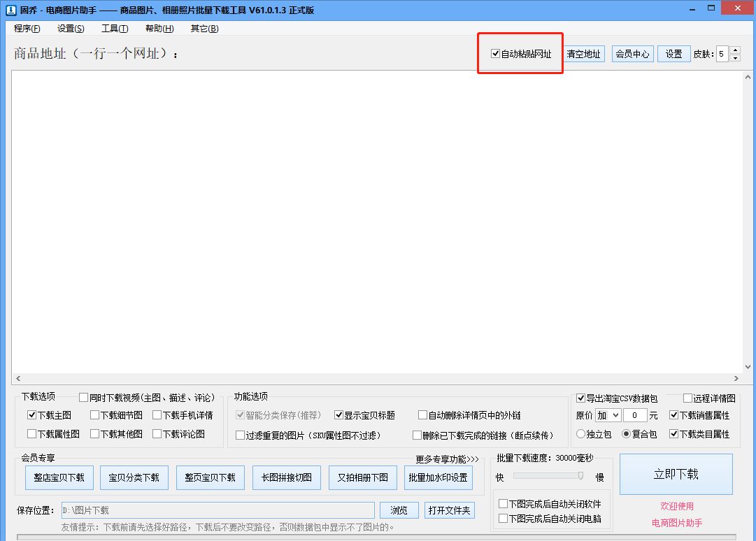Click the 浏览 button
This screenshot has height=541, width=756.
(x=399, y=510)
